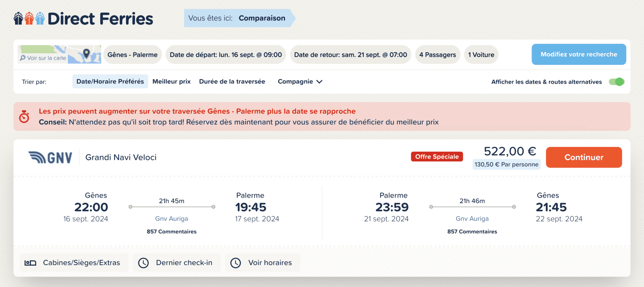Screen dimensions: 644x287
Task: Click the GNV company logo
Action: pyautogui.click(x=50, y=157)
